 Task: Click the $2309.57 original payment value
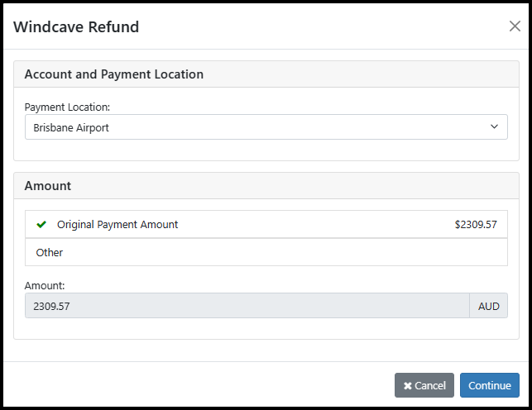click(476, 224)
